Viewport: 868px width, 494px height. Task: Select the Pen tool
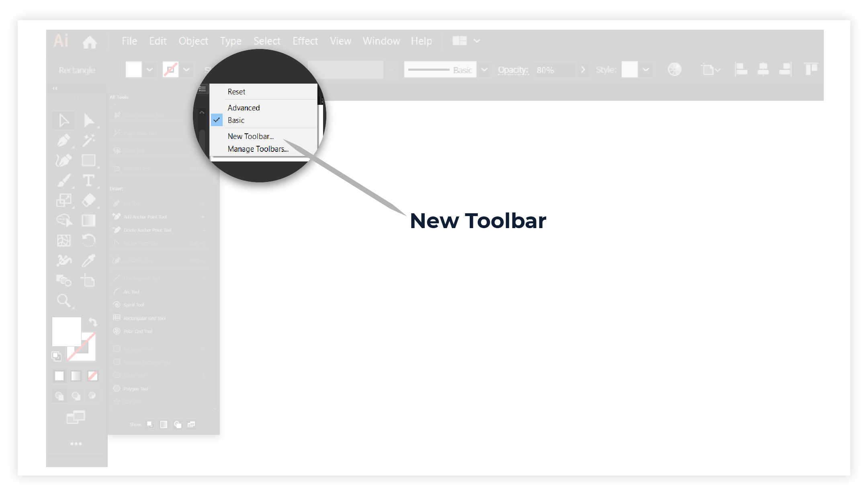[x=64, y=140]
